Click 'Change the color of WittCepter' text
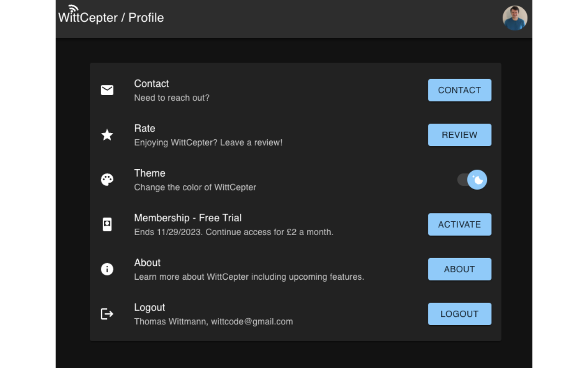 click(x=195, y=187)
